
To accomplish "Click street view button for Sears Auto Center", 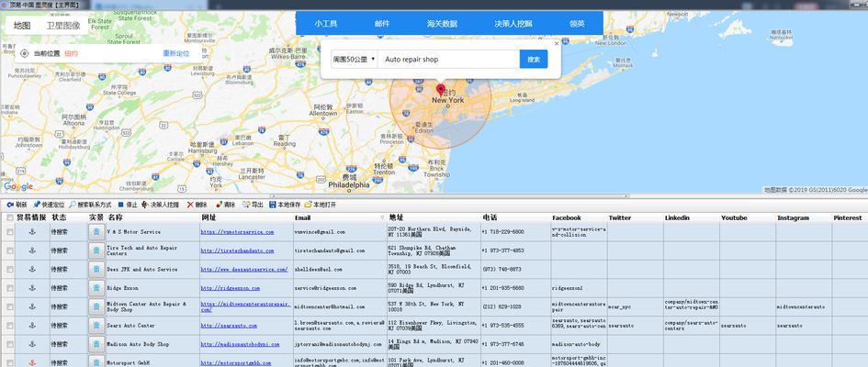I will click(x=96, y=326).
